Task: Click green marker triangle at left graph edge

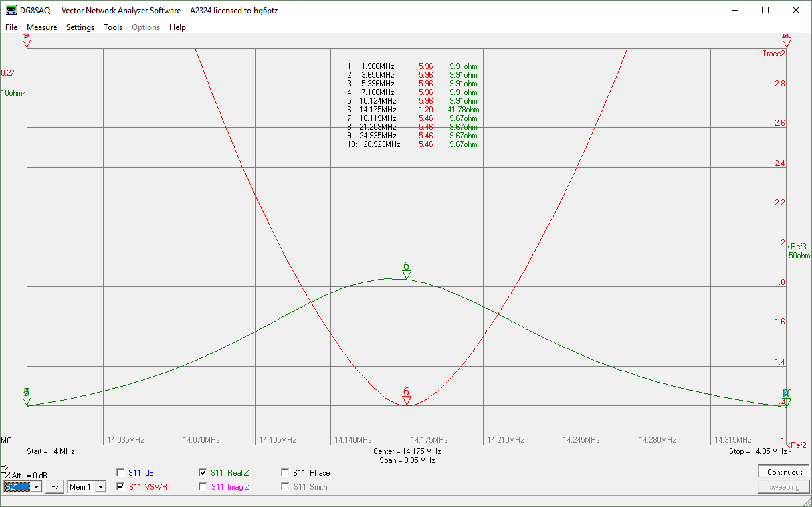Action: pos(27,401)
